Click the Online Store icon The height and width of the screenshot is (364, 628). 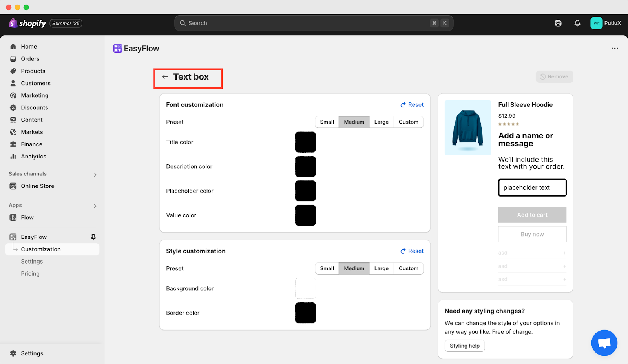pos(13,186)
